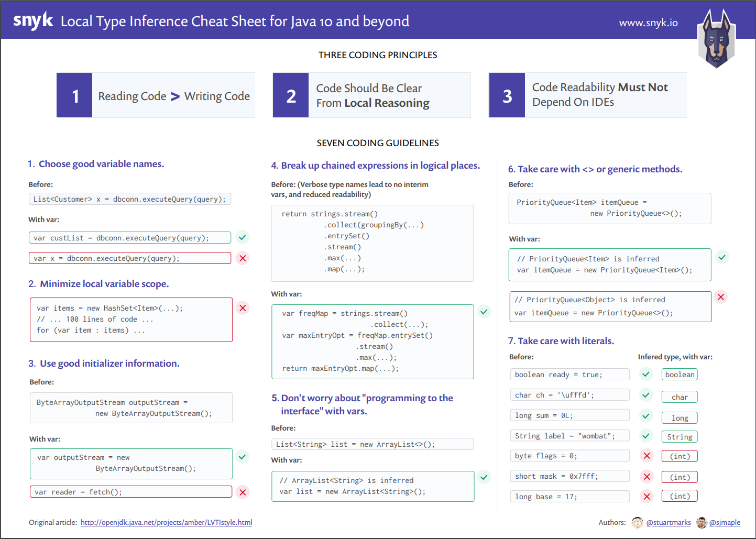Click green check beside var freqMap code
Viewport: 756px width, 539px height.
click(484, 312)
